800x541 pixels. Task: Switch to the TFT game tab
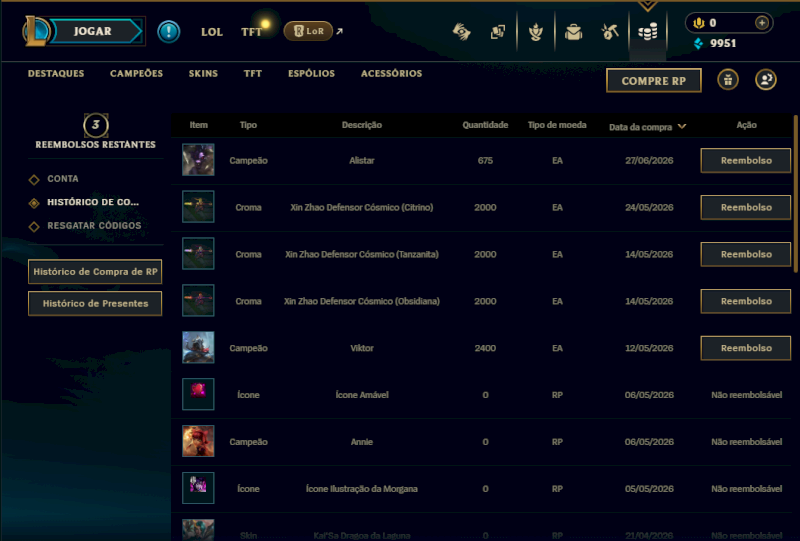click(x=252, y=32)
